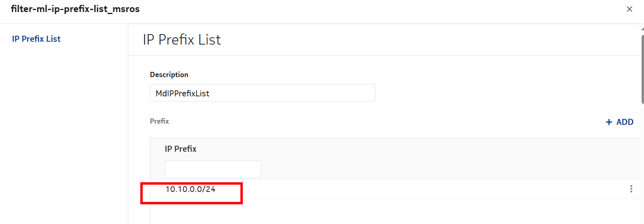Click the Description field label
The image size is (644, 224).
pyautogui.click(x=169, y=75)
